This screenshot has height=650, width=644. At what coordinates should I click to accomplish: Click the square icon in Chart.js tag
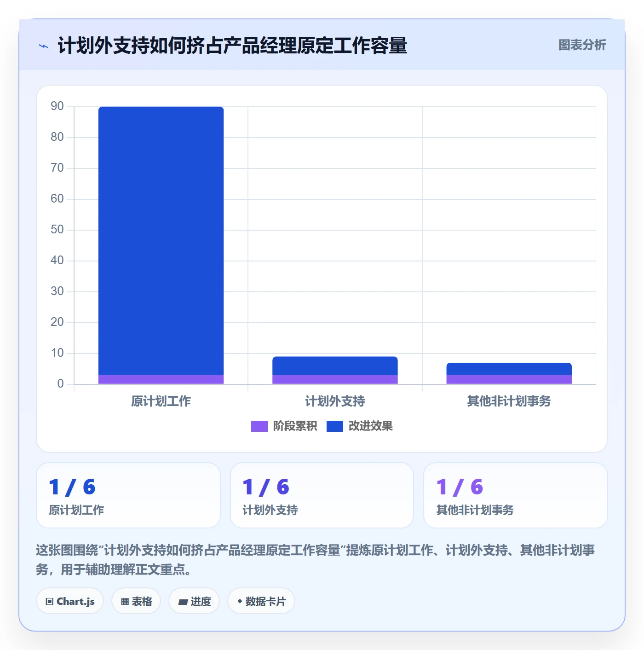(50, 602)
